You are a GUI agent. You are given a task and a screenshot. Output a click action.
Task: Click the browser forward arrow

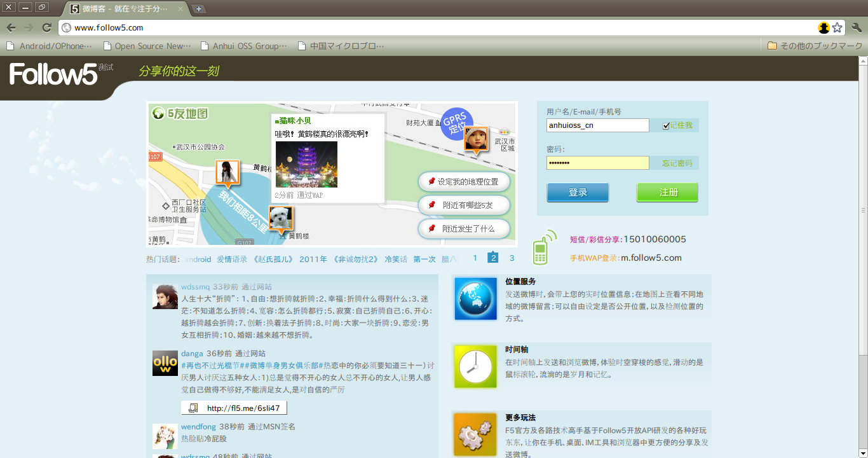pos(29,27)
